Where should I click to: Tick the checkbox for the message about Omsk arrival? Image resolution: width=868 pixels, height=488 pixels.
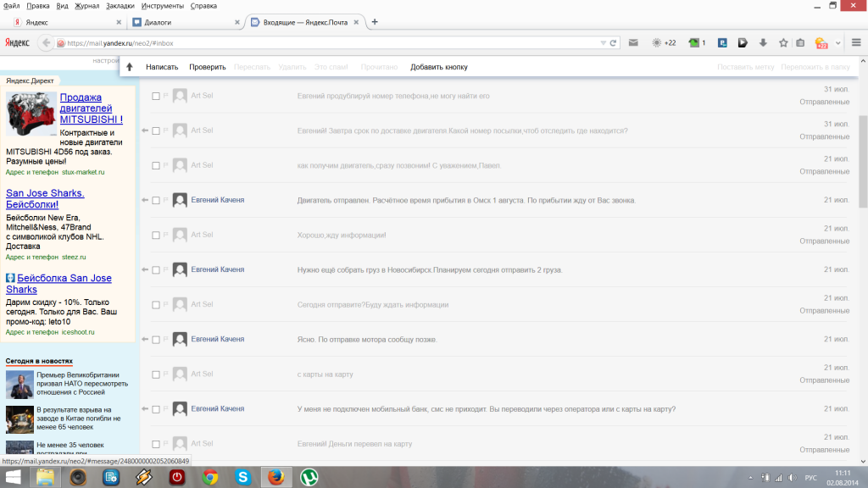pos(156,201)
